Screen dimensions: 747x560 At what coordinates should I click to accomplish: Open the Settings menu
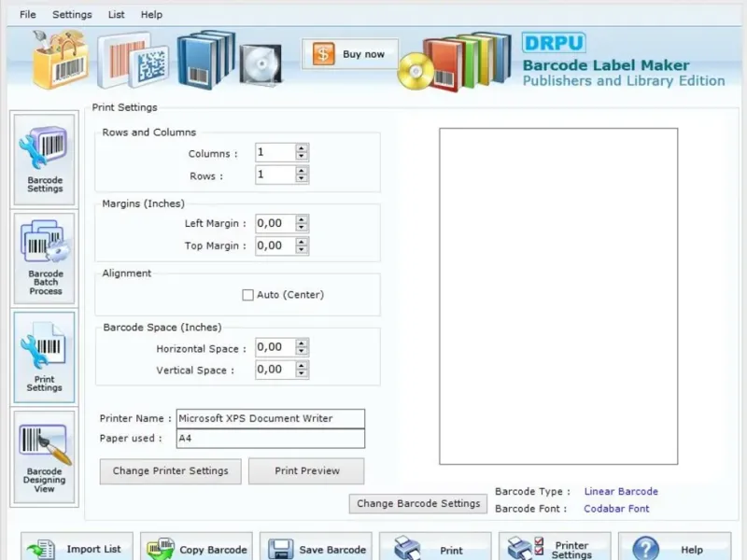point(72,15)
